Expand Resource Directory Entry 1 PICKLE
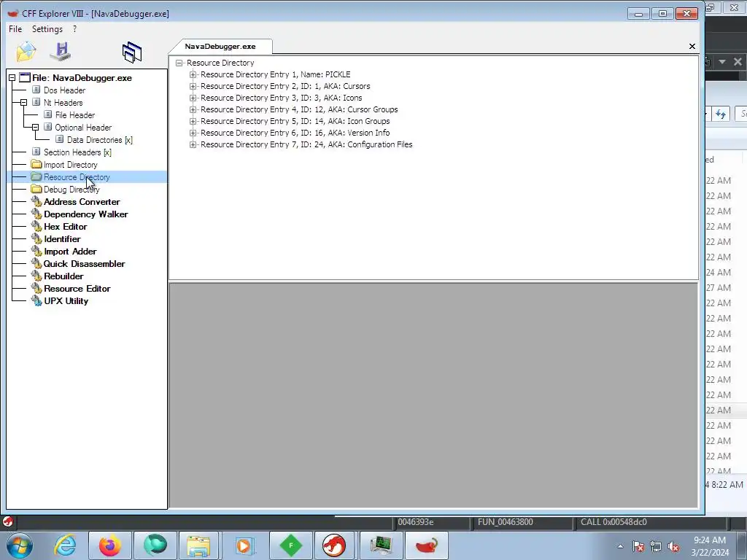Image resolution: width=747 pixels, height=560 pixels. pyautogui.click(x=193, y=74)
